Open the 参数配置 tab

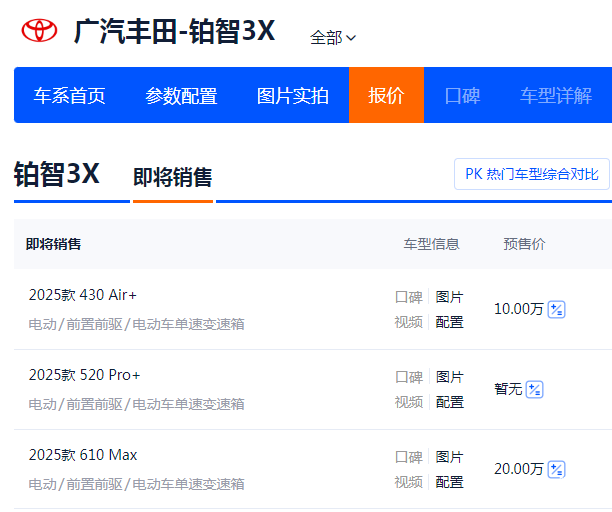tap(181, 96)
